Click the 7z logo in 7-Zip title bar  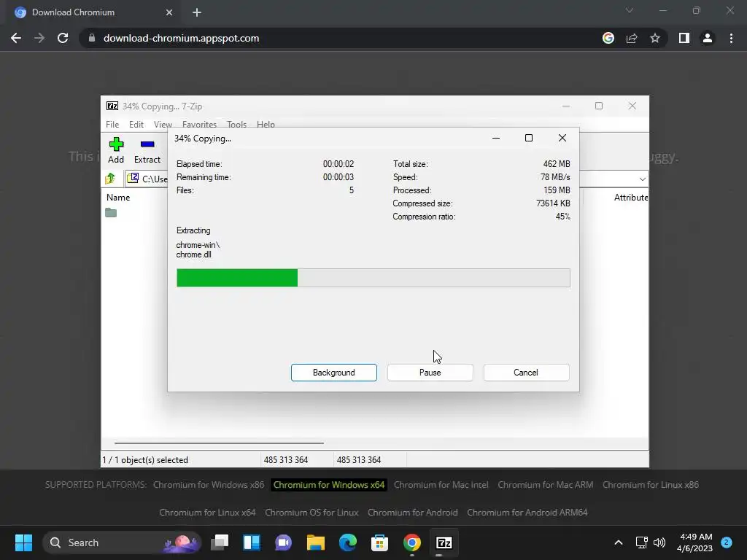[112, 106]
